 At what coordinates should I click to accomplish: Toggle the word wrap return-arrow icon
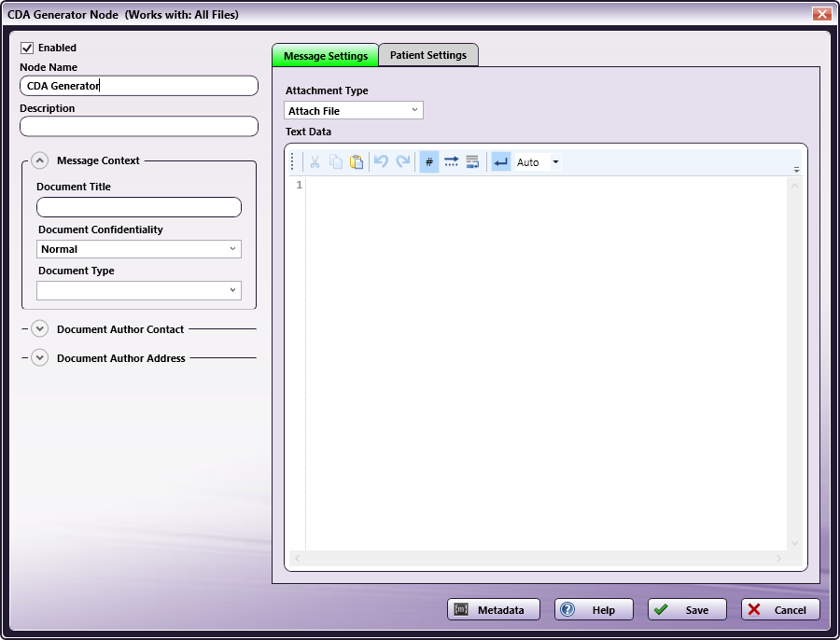point(501,162)
